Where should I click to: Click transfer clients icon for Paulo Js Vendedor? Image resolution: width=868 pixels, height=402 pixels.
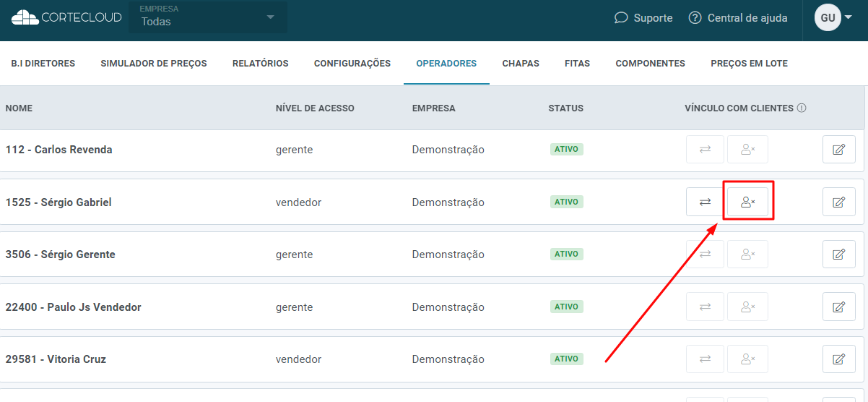click(705, 307)
